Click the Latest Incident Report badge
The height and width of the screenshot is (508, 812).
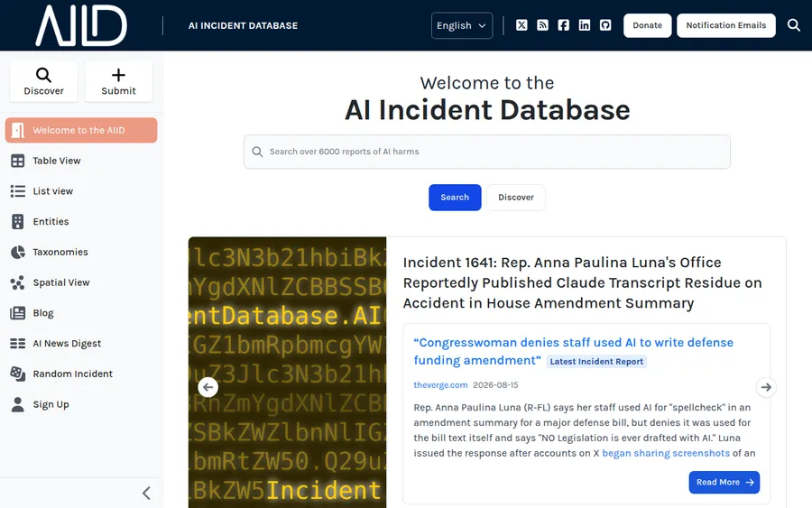pyautogui.click(x=596, y=362)
